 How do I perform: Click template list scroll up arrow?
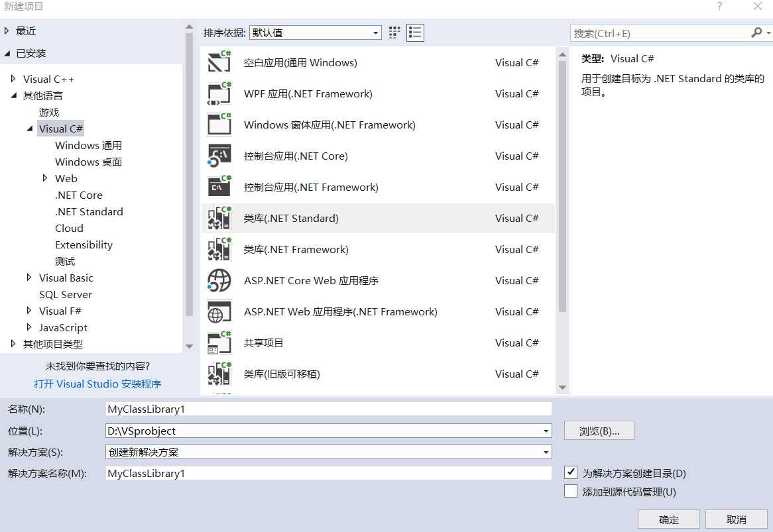click(x=562, y=55)
